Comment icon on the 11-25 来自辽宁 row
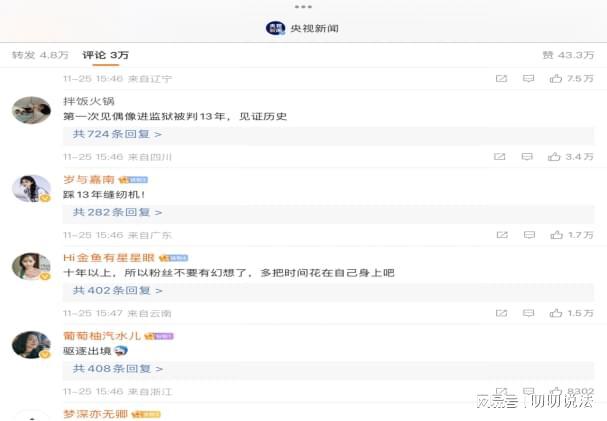This screenshot has height=421, width=607. pyautogui.click(x=528, y=79)
